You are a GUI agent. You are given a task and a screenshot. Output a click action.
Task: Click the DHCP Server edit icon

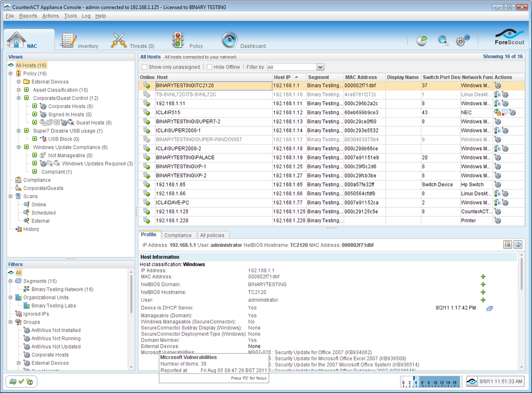click(x=489, y=308)
